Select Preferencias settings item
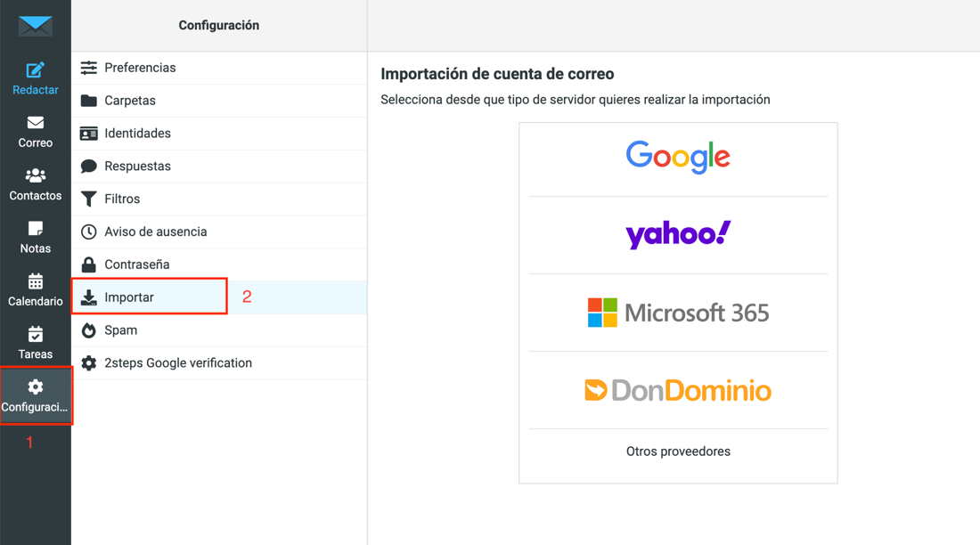 (x=140, y=68)
